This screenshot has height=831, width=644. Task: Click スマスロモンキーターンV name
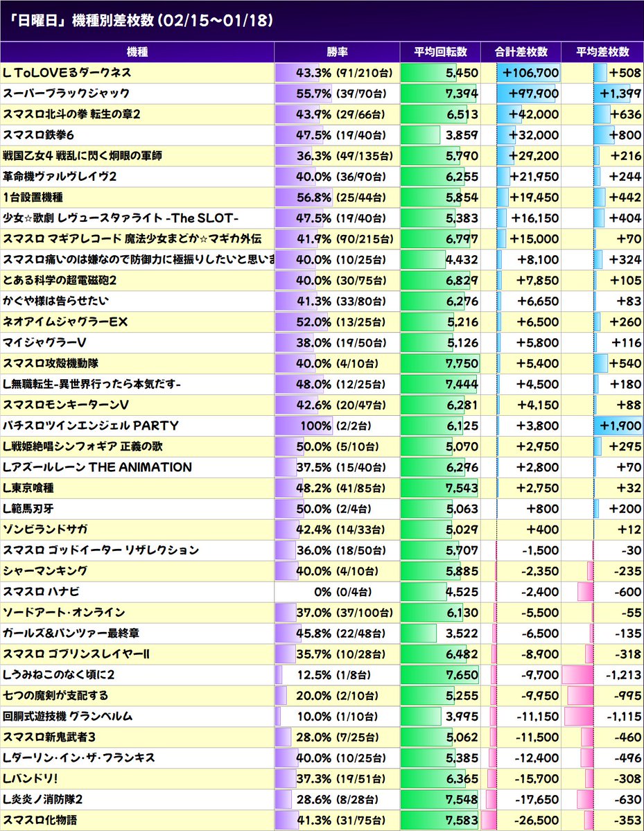click(66, 405)
